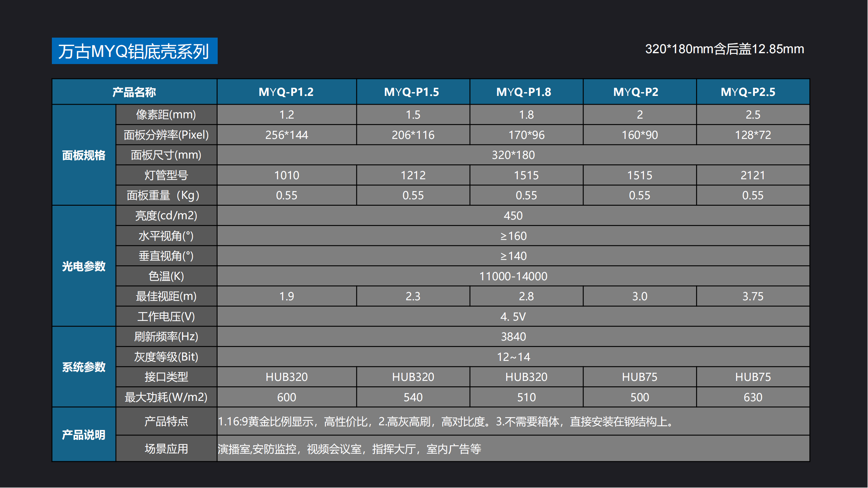
Task: Select the 'MYQ-P1.2' column header
Action: click(287, 92)
